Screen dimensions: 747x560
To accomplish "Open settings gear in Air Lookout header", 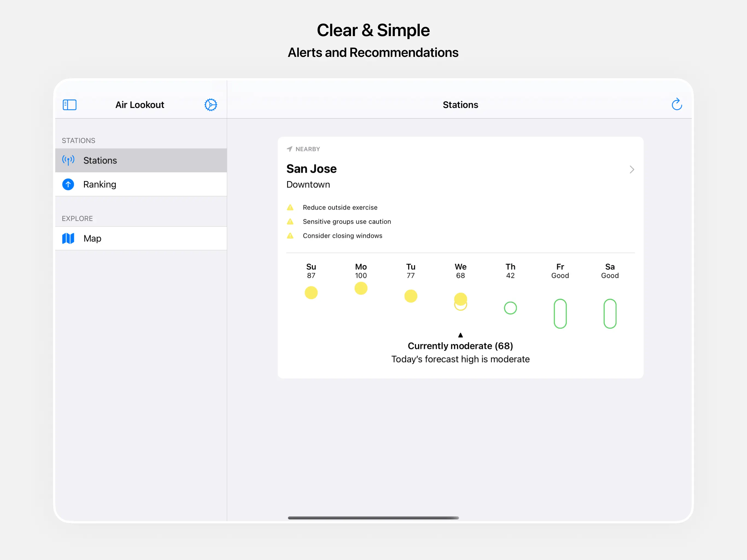I will (210, 105).
